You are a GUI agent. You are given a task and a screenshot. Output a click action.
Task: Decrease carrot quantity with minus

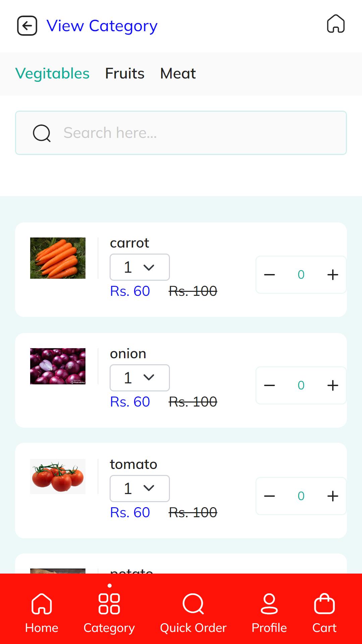(269, 275)
